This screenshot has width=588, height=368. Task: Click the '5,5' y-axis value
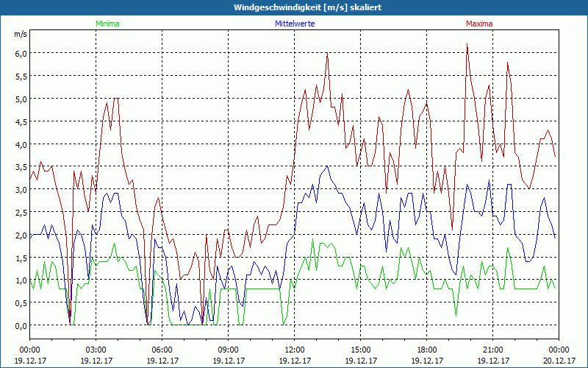[21, 77]
